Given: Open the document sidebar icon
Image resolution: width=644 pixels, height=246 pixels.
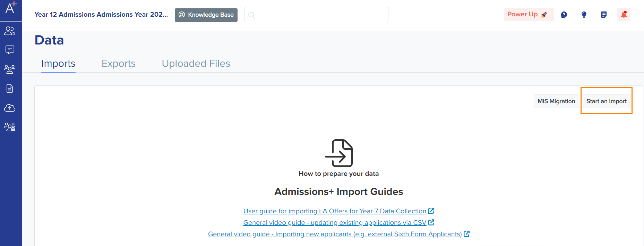Looking at the screenshot, I should (x=10, y=89).
